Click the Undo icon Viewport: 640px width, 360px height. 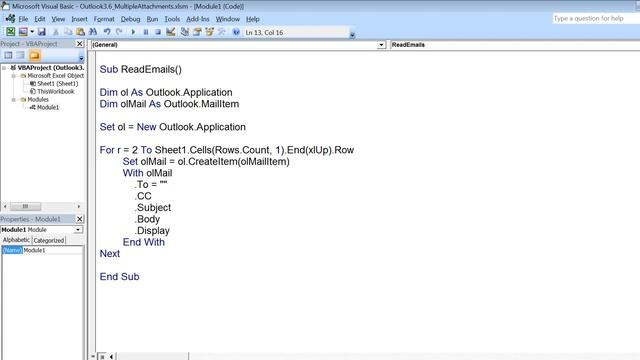pyautogui.click(x=107, y=32)
